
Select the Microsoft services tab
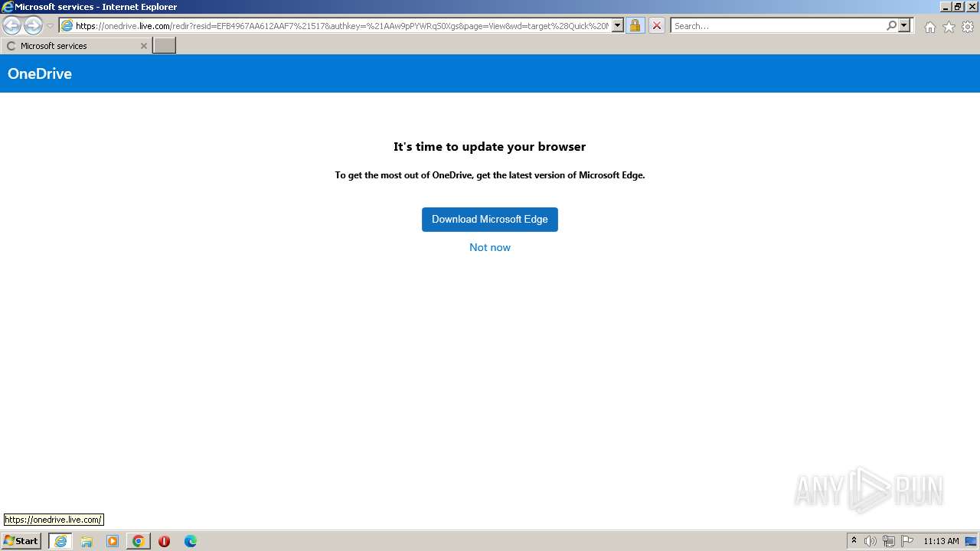pyautogui.click(x=75, y=46)
